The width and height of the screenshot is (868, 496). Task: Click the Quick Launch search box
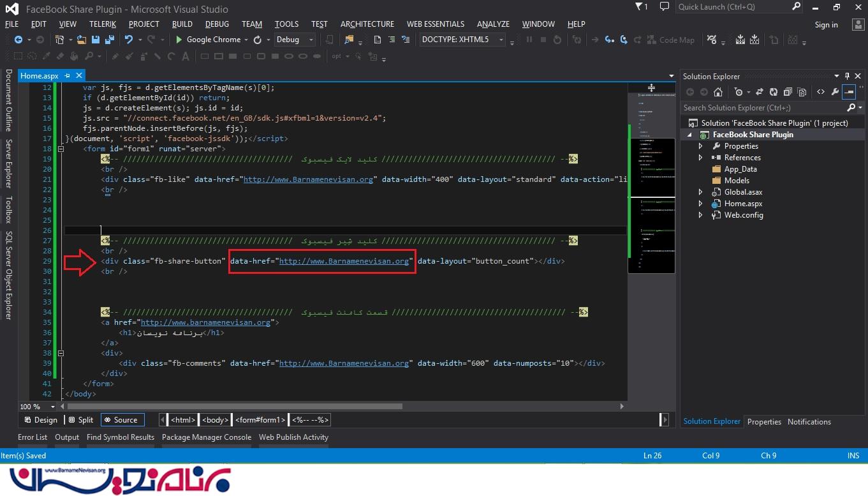733,7
